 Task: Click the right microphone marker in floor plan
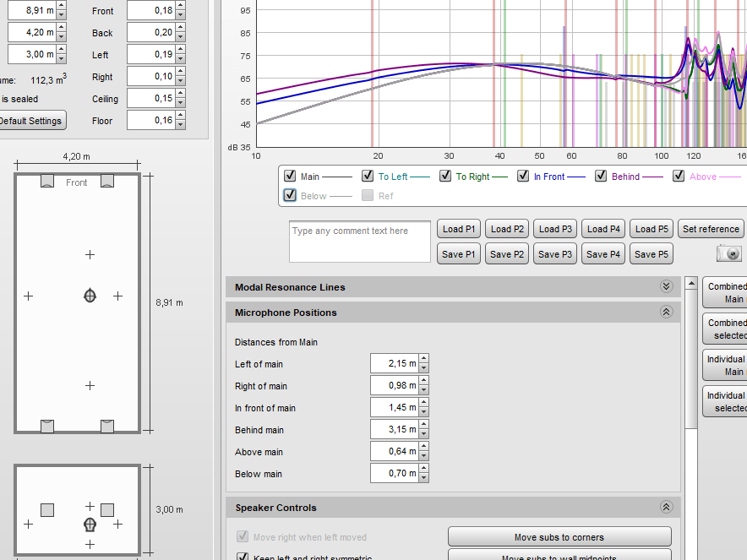117,296
